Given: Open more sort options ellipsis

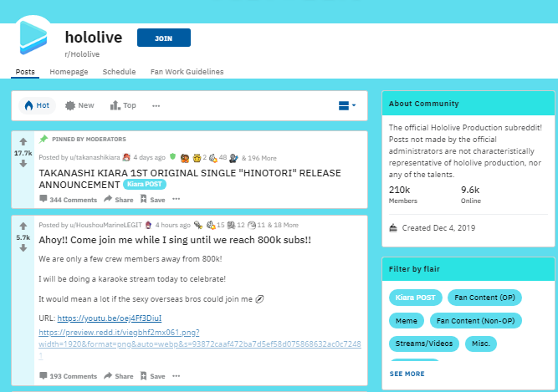Looking at the screenshot, I should 156,105.
